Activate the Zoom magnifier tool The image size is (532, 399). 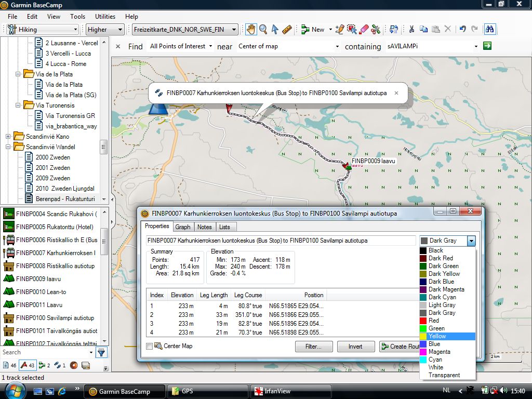(263, 30)
